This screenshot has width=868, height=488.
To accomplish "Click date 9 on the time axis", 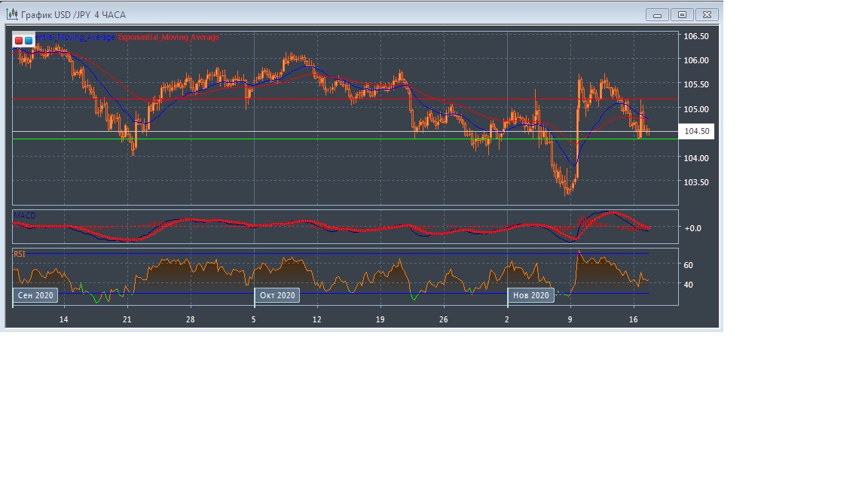I will [x=570, y=319].
